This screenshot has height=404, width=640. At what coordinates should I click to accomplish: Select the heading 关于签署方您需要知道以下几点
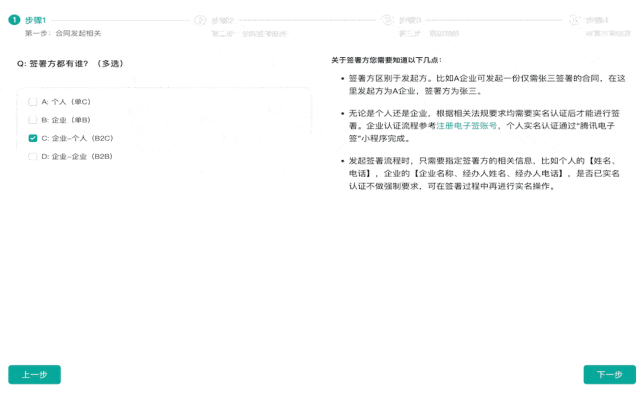tap(386, 60)
